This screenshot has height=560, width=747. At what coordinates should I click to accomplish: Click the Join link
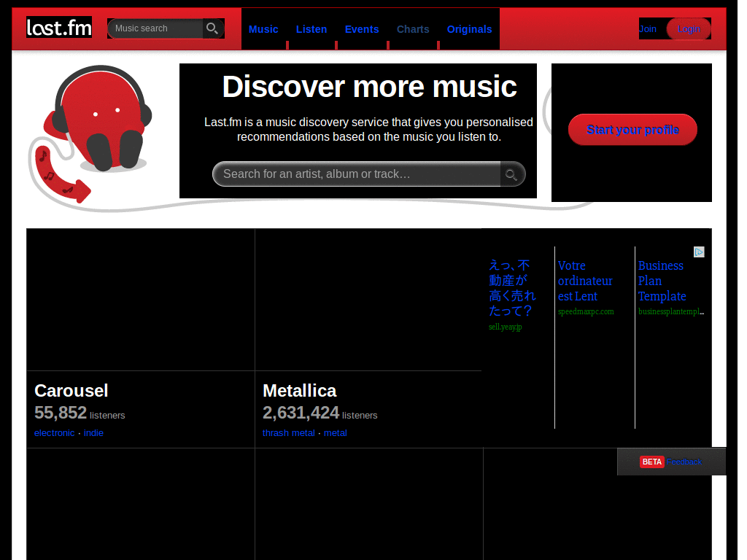(648, 29)
